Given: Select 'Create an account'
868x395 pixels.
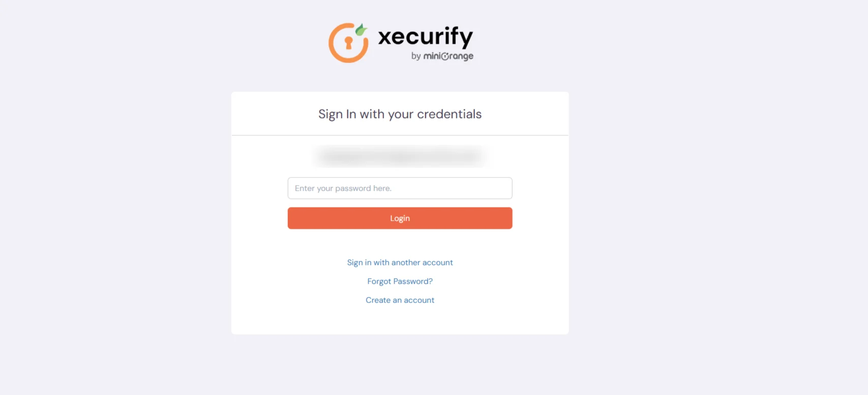Looking at the screenshot, I should (x=400, y=300).
